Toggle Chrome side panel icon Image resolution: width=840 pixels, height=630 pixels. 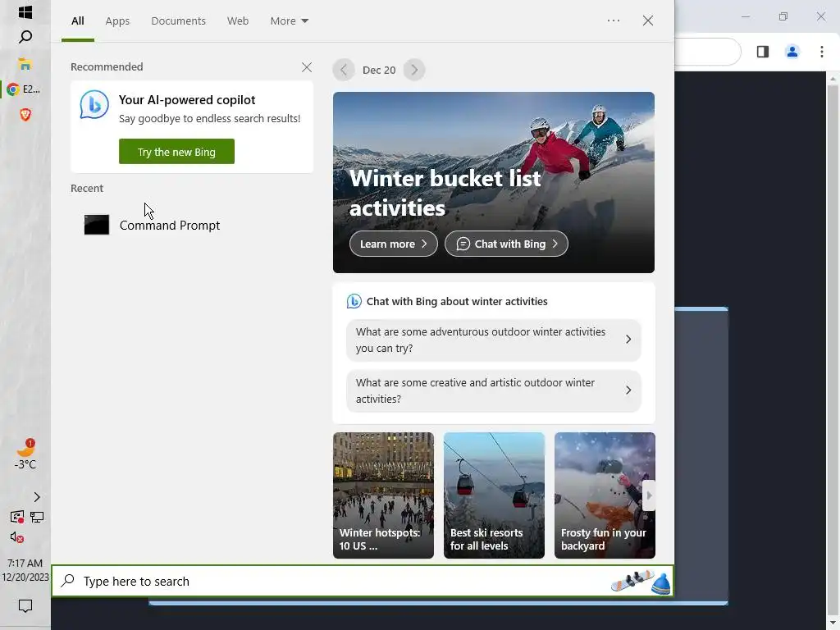tap(763, 52)
